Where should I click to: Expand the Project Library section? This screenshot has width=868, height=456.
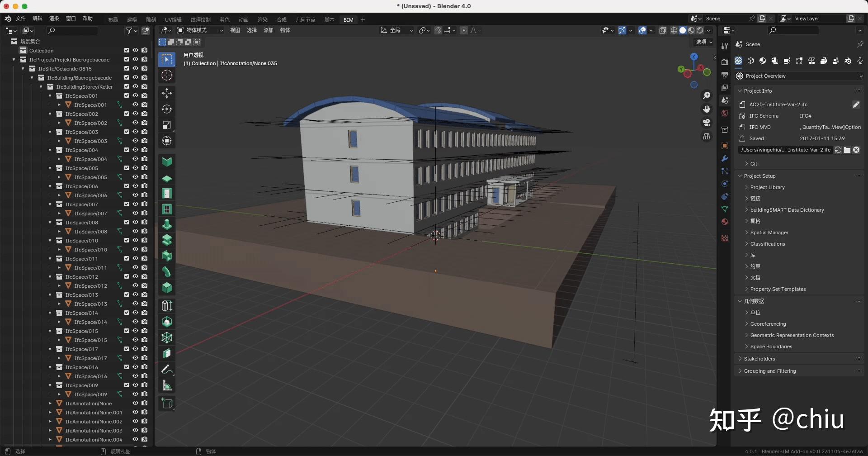pyautogui.click(x=767, y=187)
